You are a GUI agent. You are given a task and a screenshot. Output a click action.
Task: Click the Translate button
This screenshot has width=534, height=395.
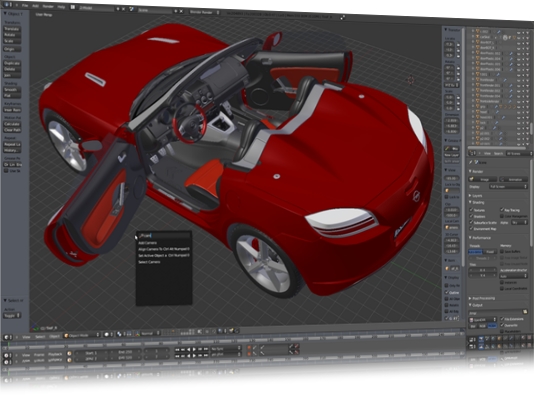[12, 29]
